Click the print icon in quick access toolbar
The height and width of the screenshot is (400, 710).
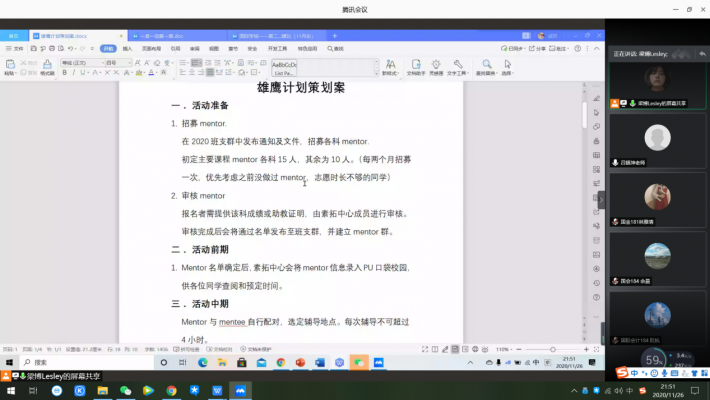coord(52,48)
